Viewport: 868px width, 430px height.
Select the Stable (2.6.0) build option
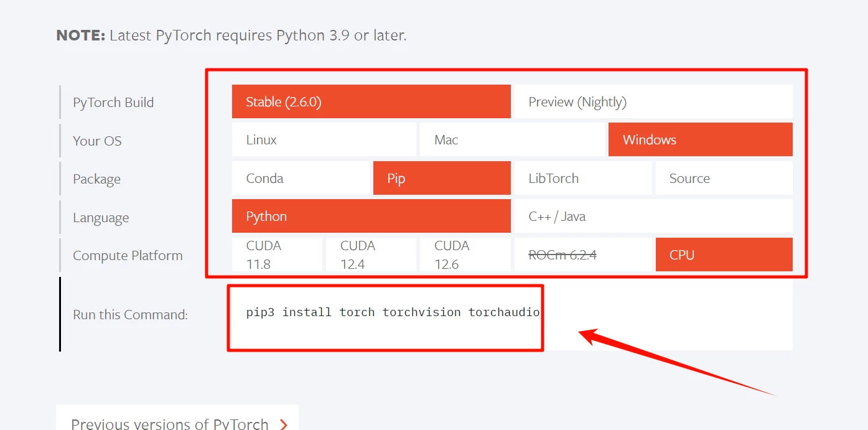tap(371, 102)
